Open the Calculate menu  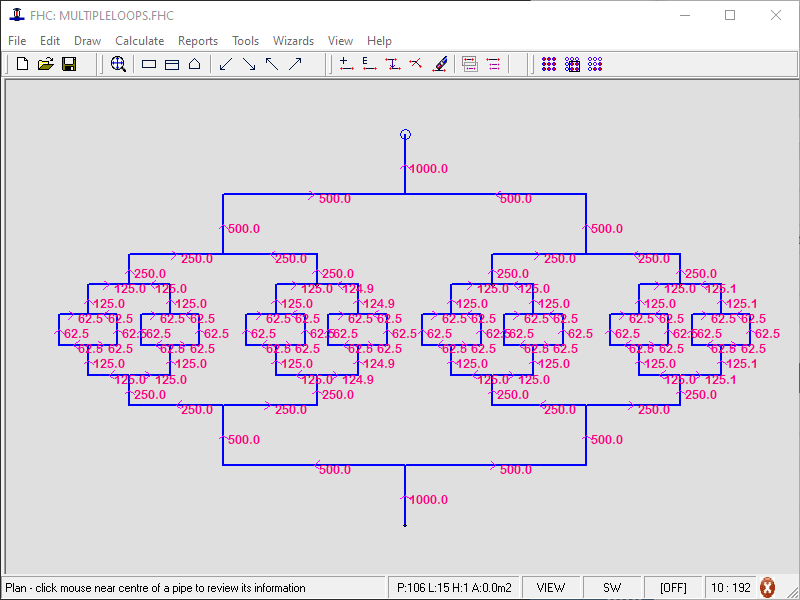140,41
